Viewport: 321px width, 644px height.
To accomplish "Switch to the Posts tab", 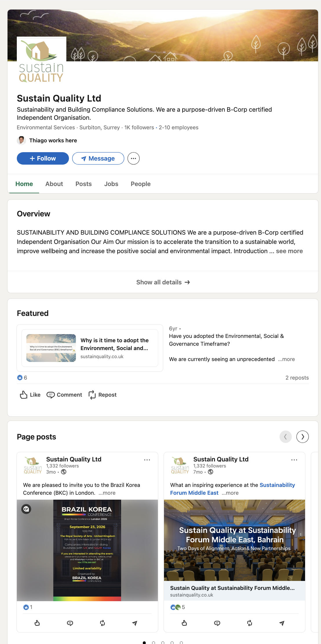I will 83,184.
